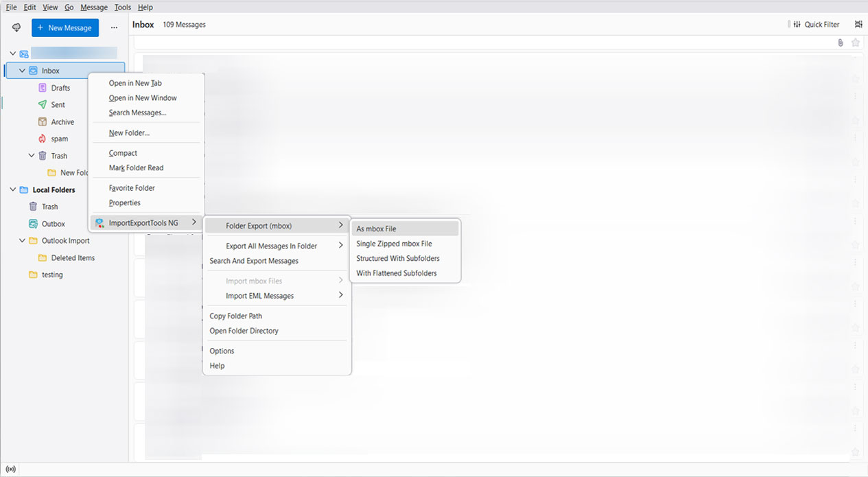Select As mbox File from the submenu
The image size is (868, 477).
pyautogui.click(x=377, y=228)
